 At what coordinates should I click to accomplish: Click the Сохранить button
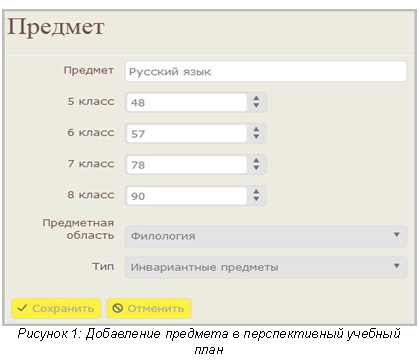tap(56, 308)
